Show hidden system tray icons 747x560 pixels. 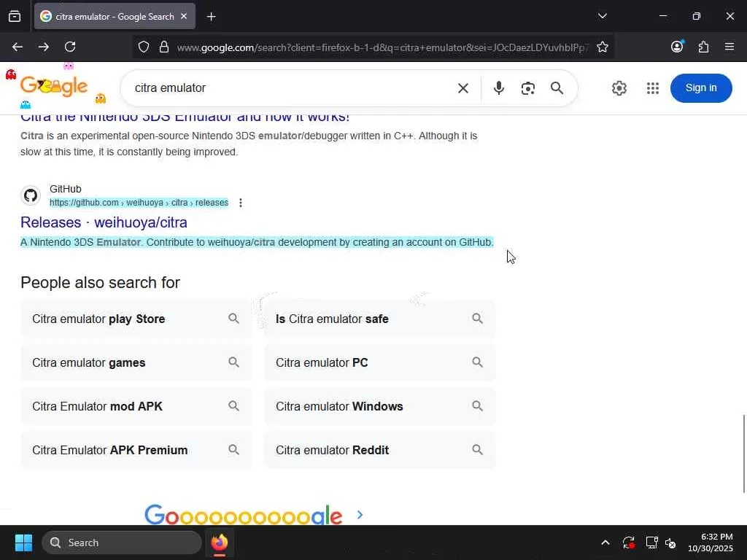pyautogui.click(x=605, y=542)
